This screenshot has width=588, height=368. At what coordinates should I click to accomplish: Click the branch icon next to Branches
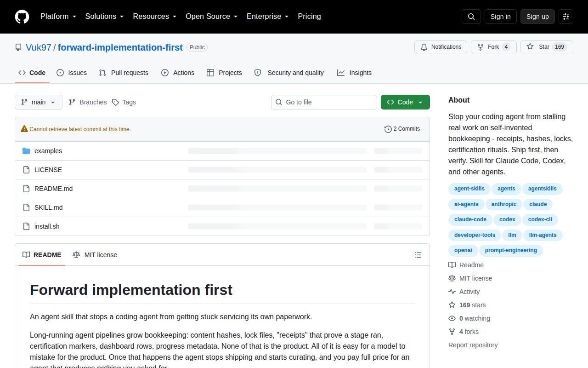tap(72, 102)
